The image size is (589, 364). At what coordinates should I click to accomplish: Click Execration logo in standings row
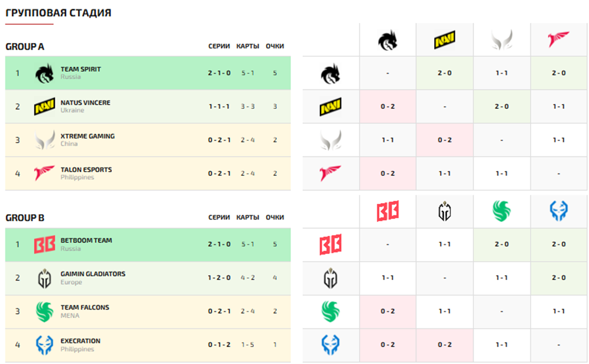point(44,345)
